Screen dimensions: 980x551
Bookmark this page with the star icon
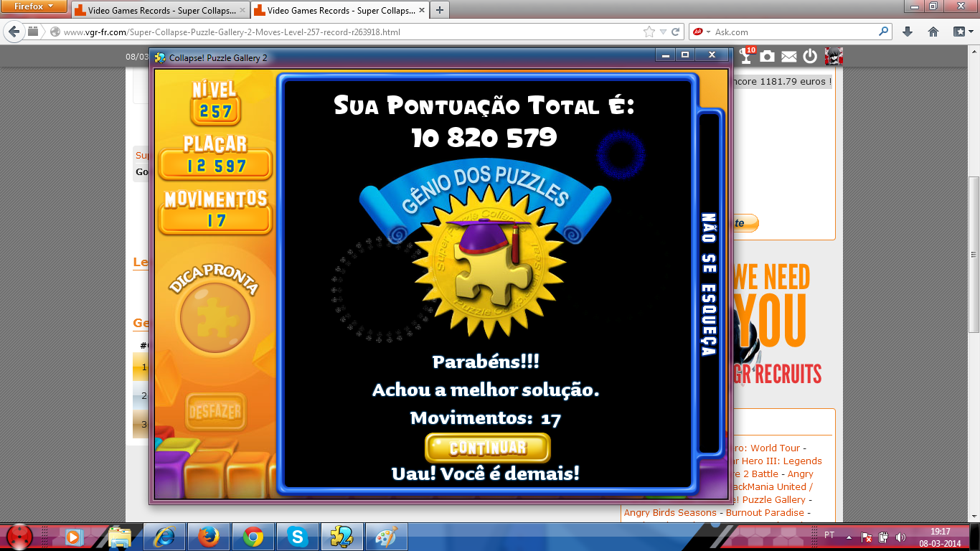click(x=649, y=32)
